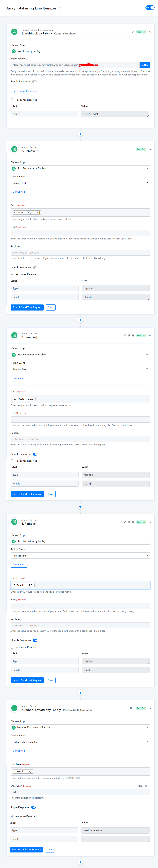Click the Find field in step 2

[x=80, y=233]
